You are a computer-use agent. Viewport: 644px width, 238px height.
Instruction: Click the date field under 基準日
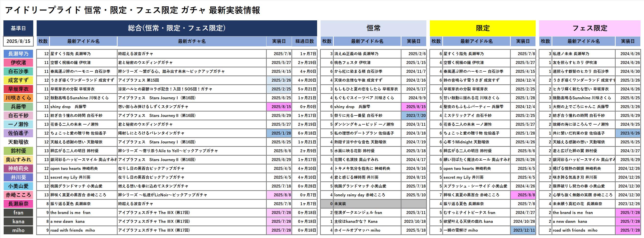coord(18,41)
